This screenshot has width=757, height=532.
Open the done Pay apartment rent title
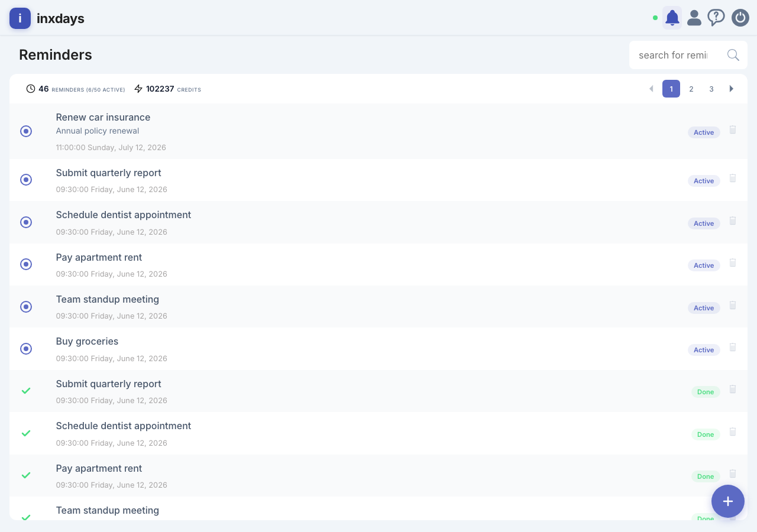click(x=99, y=468)
